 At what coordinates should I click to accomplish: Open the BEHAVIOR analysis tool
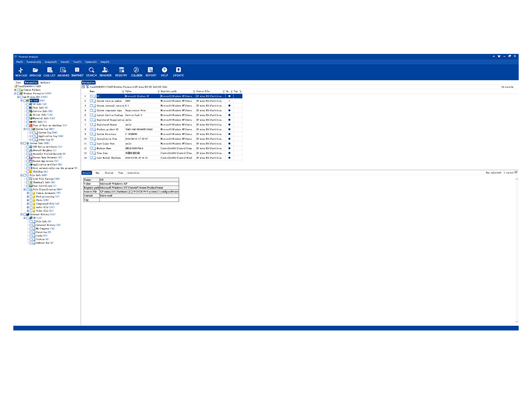[106, 72]
